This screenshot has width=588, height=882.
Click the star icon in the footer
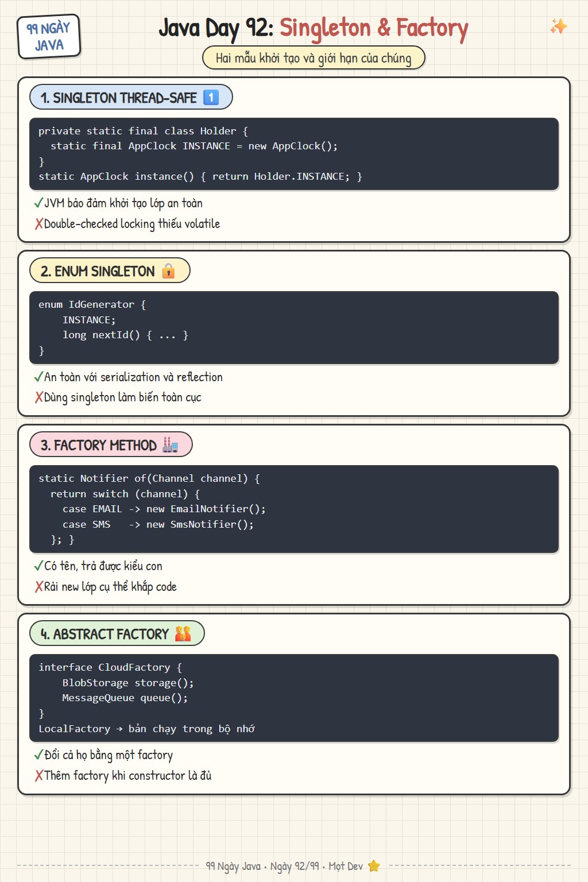[374, 866]
